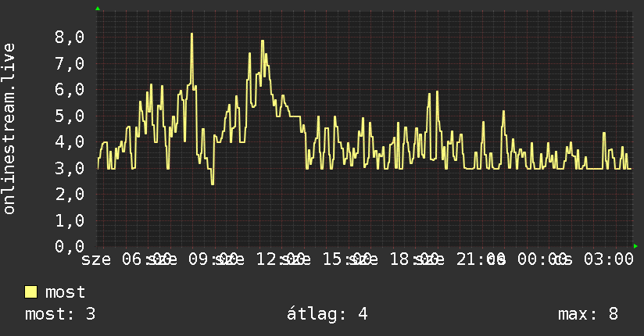Click the x-axis time label starting '12'

(x=281, y=259)
